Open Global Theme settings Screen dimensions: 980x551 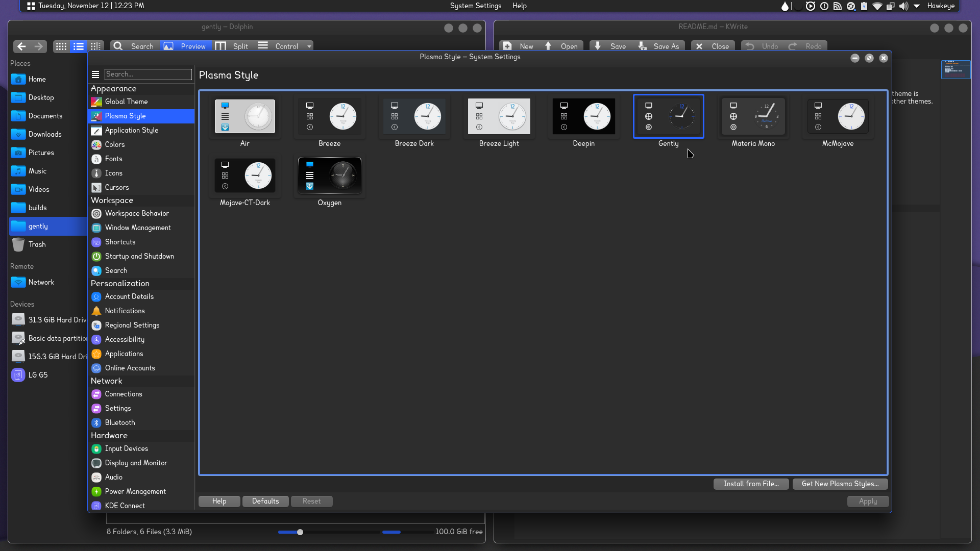click(x=141, y=102)
